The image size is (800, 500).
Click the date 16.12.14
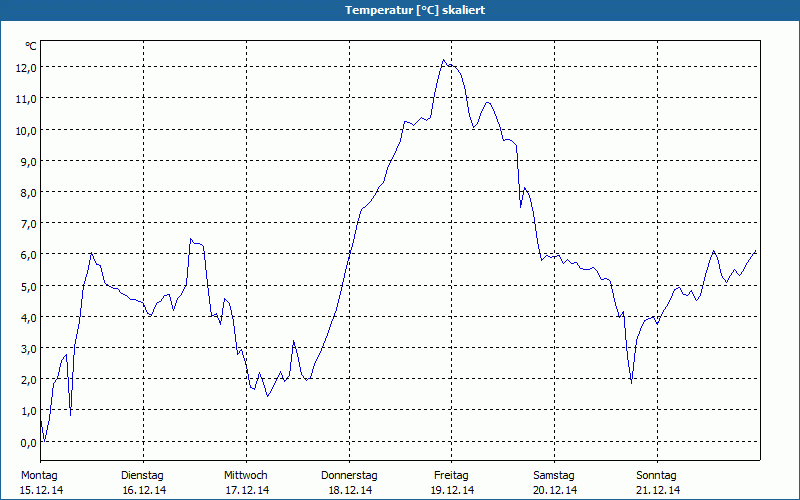[144, 490]
